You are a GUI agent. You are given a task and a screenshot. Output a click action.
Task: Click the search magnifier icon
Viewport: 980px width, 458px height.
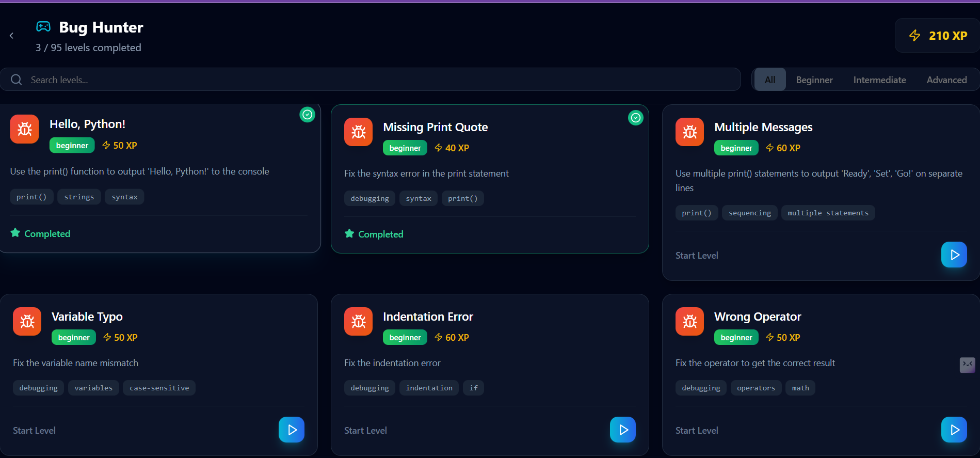17,80
